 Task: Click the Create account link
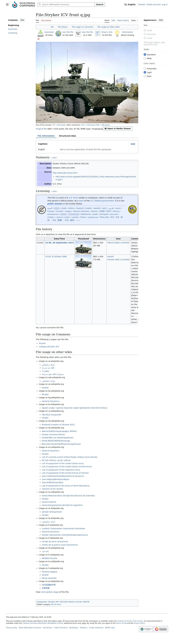tap(153, 4)
